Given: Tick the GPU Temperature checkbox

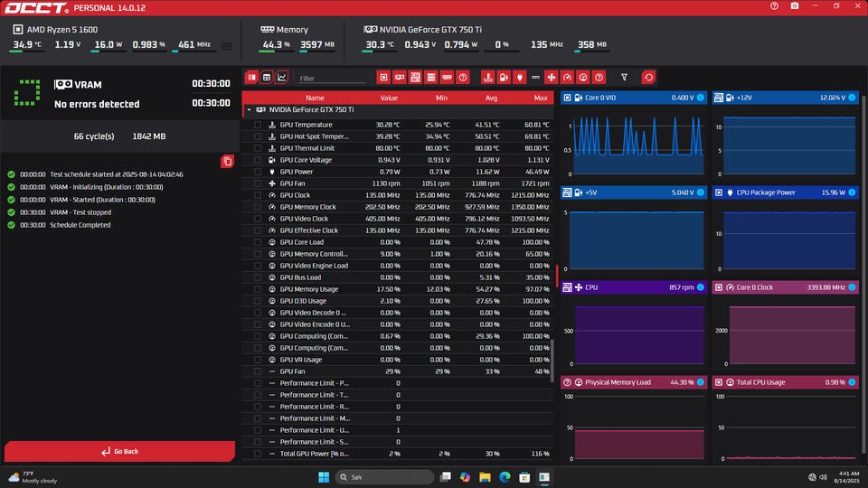Looking at the screenshot, I should 258,125.
